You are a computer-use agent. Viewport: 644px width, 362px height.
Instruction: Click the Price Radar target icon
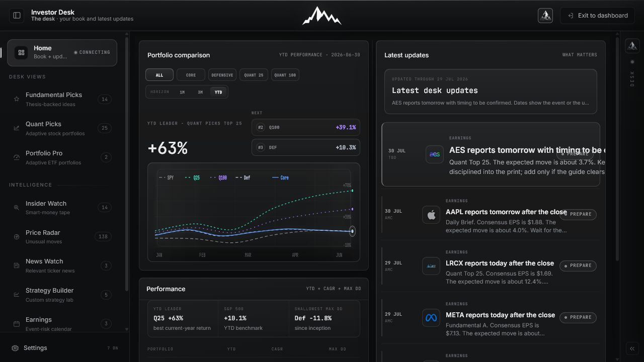[17, 237]
